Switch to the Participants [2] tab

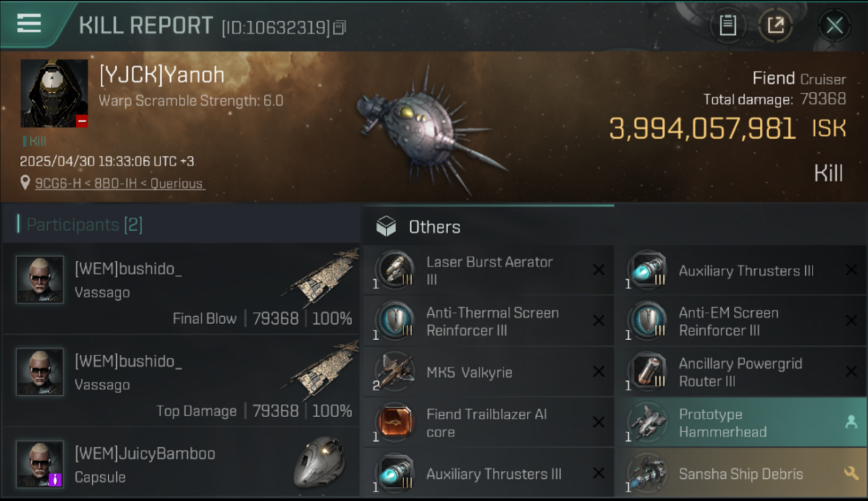click(x=84, y=224)
